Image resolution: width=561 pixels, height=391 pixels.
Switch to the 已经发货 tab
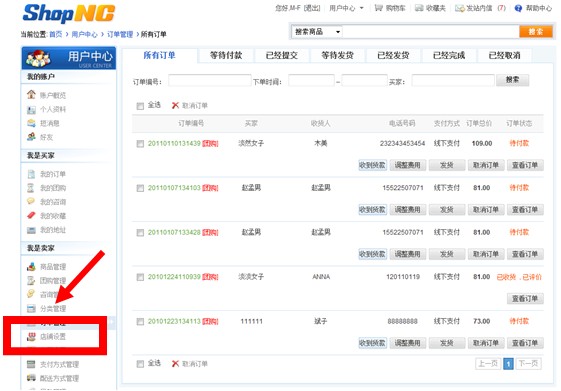(393, 55)
